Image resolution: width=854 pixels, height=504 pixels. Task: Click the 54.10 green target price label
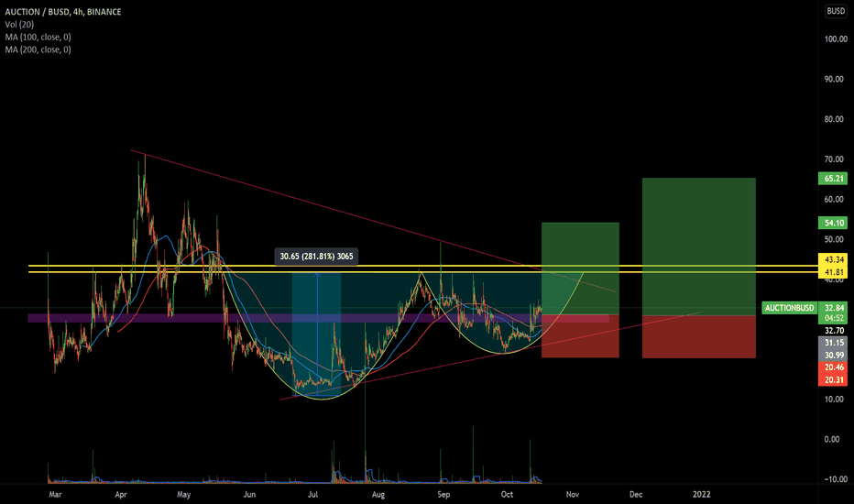click(x=833, y=223)
